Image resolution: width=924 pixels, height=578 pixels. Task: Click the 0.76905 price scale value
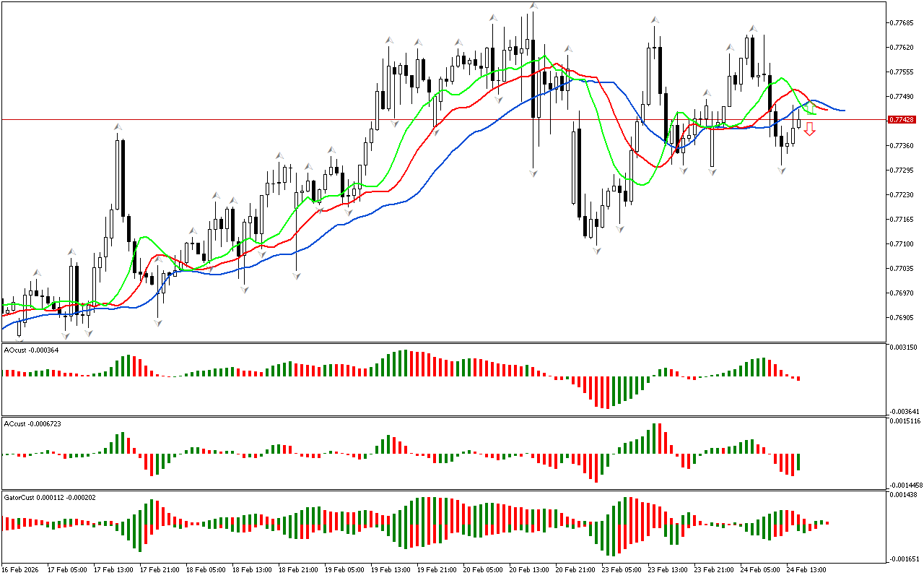[x=902, y=317]
